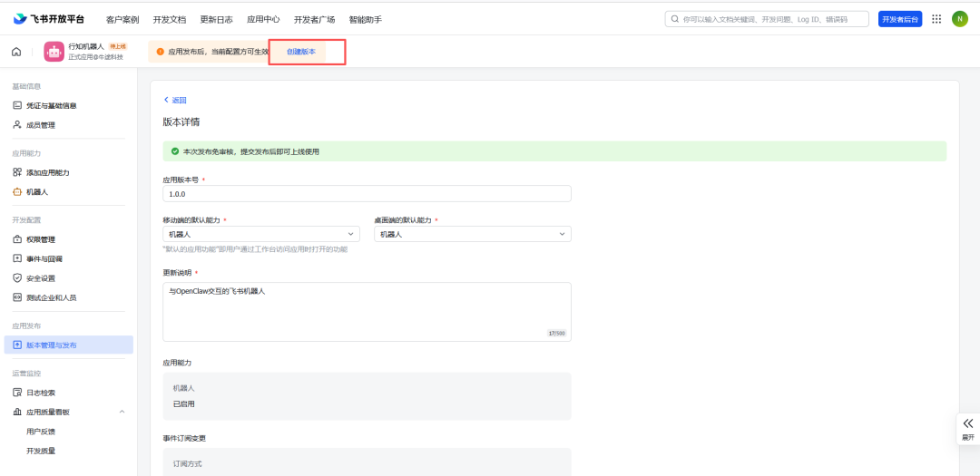Click the 安全设置 shield icon
The width and height of the screenshot is (980, 476).
[x=17, y=278]
